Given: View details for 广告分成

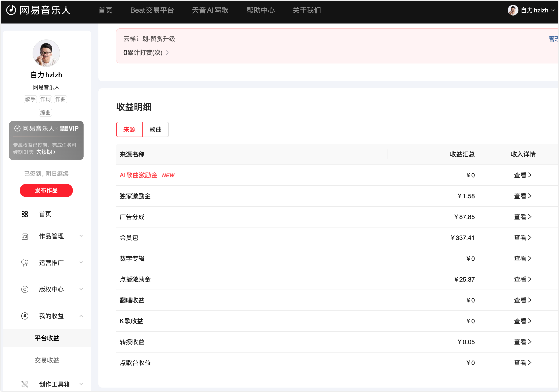Looking at the screenshot, I should (523, 217).
